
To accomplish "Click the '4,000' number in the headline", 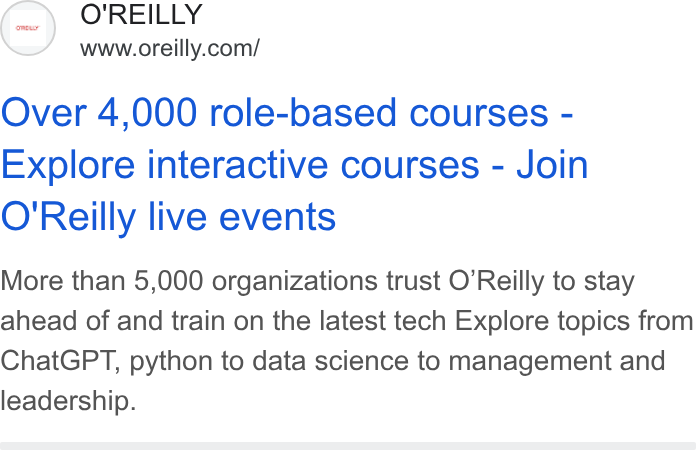I will (147, 114).
